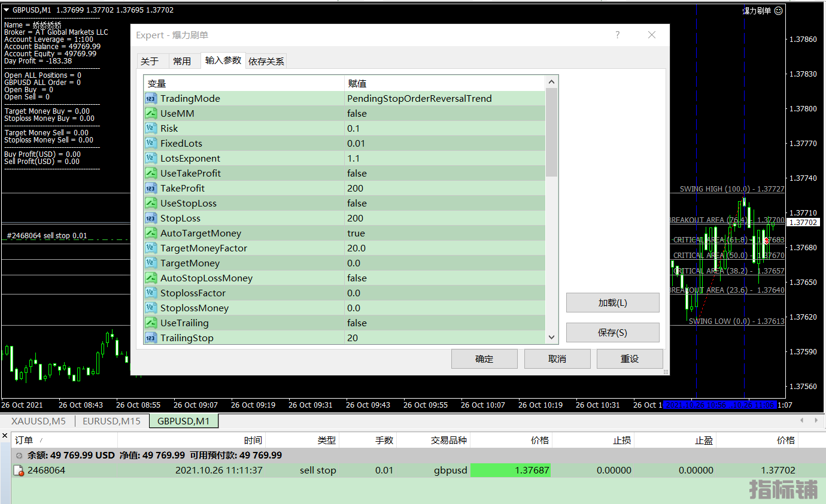Click the AutoTargetMoney boolean icon
Screen dimensions: 826x504
(x=151, y=233)
